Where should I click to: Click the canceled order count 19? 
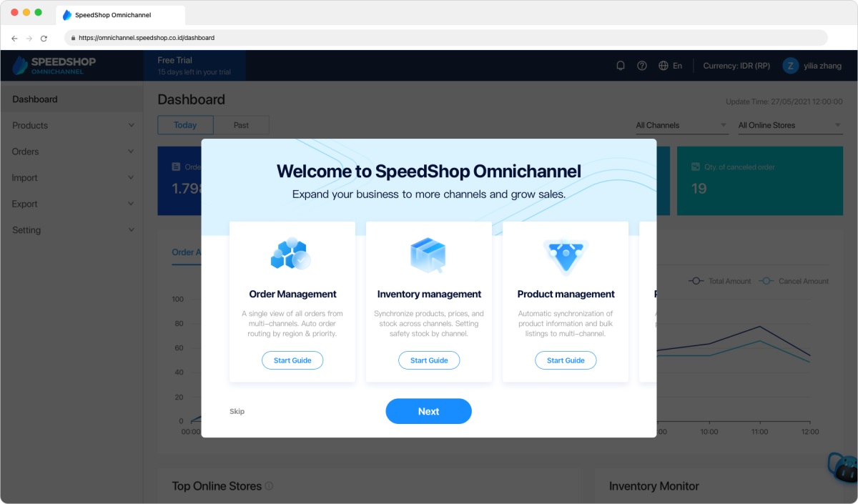[x=699, y=189]
